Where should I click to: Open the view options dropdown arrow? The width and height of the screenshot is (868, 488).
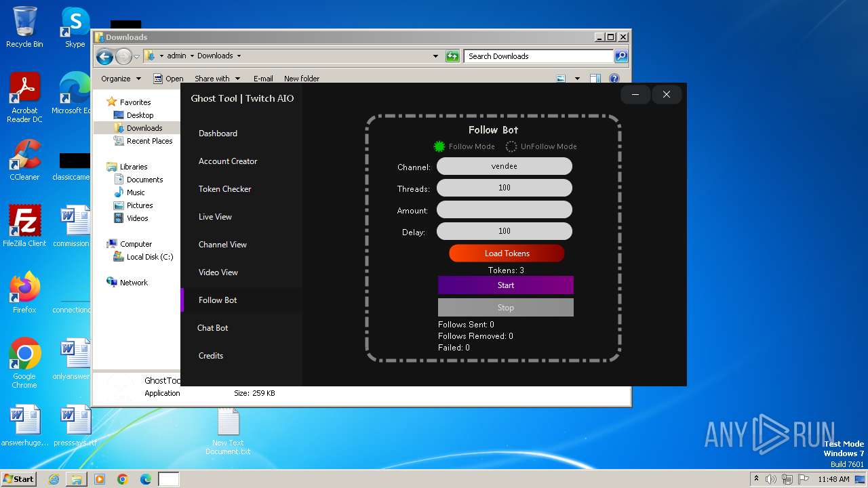pos(577,79)
